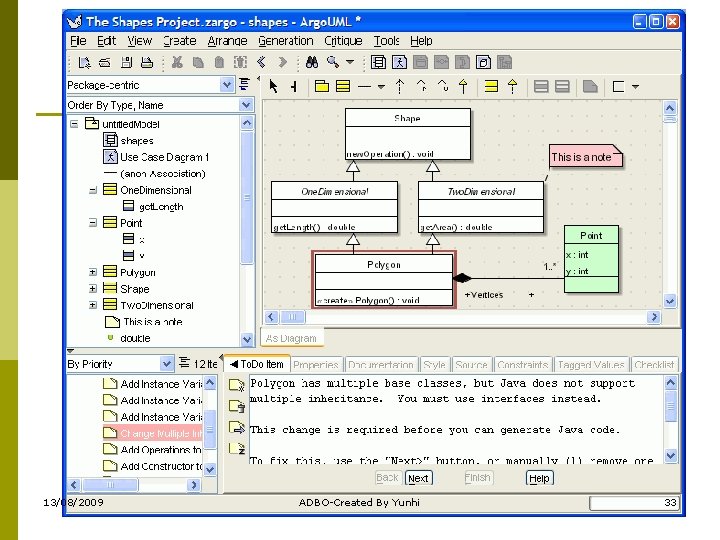Open the Package-centric perspective dropdown
720x540 pixels.
click(226, 85)
